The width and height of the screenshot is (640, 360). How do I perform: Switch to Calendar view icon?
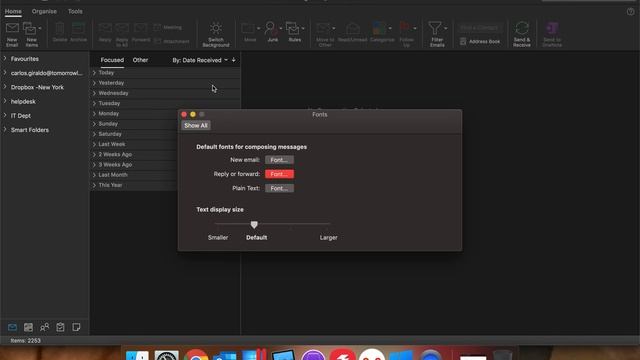(x=28, y=327)
